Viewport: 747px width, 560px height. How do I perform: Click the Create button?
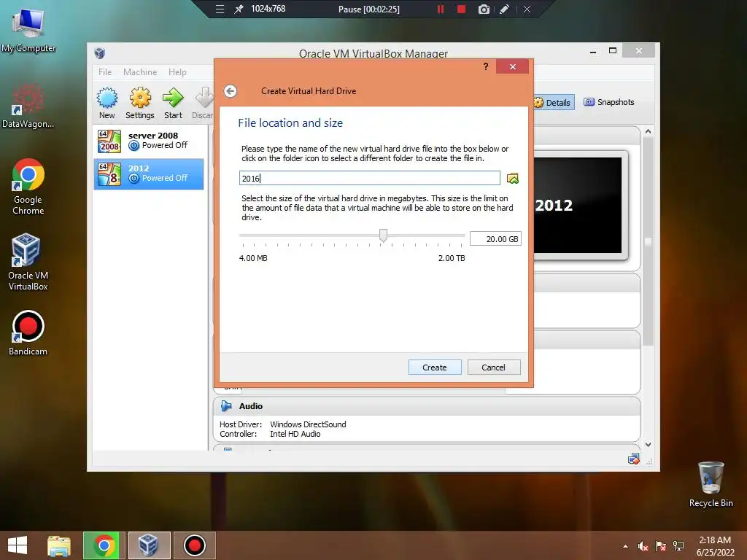pos(435,367)
